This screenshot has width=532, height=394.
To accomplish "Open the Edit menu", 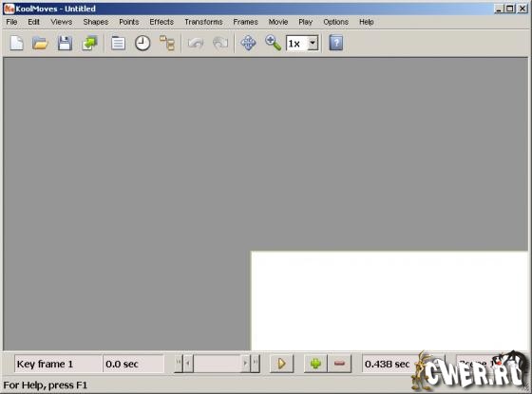I will click(x=33, y=22).
